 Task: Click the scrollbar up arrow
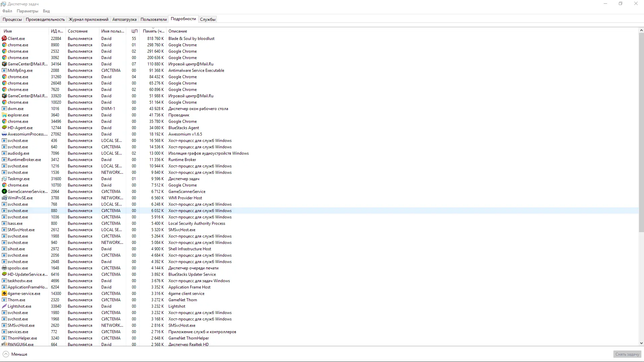click(x=641, y=30)
